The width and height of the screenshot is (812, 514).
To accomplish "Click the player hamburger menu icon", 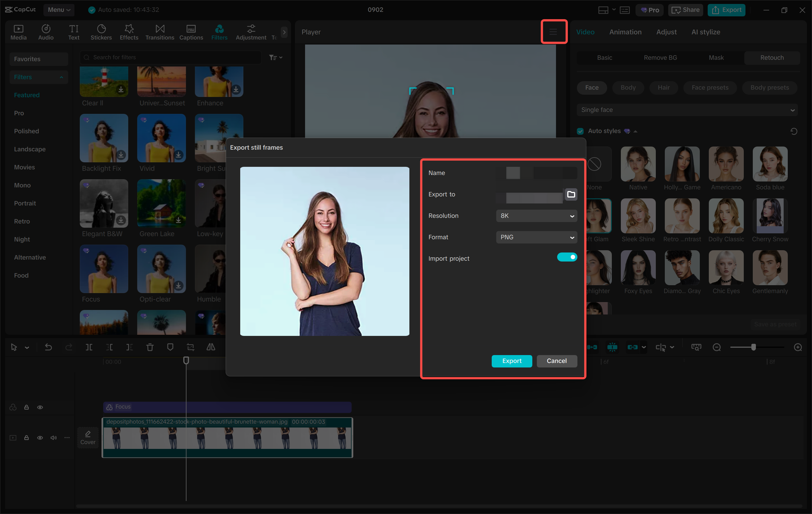I will (x=553, y=32).
